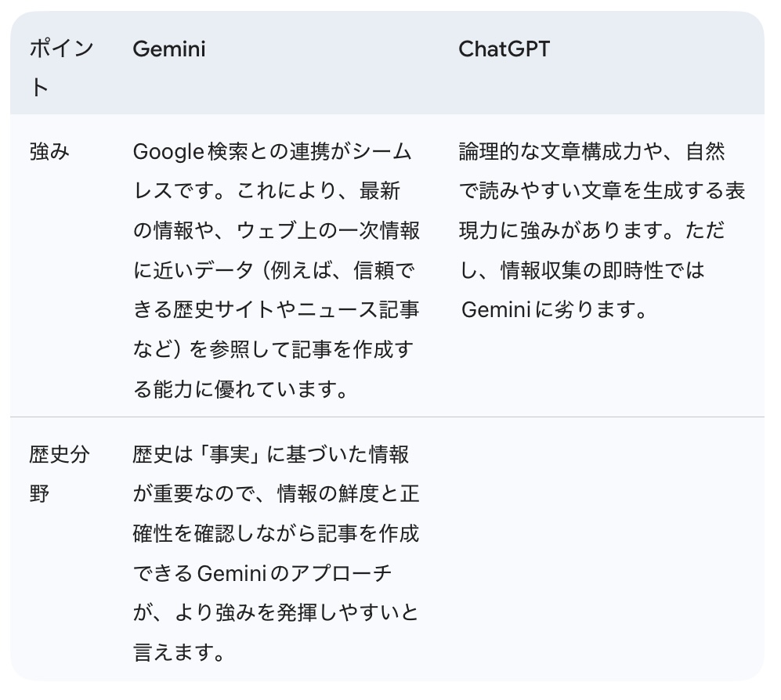Click the line し、情報収集の即時性では

click(x=581, y=270)
